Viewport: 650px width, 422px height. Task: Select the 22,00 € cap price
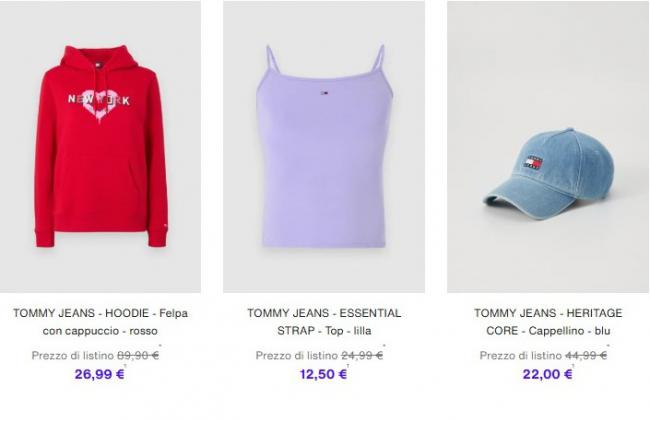tap(548, 374)
